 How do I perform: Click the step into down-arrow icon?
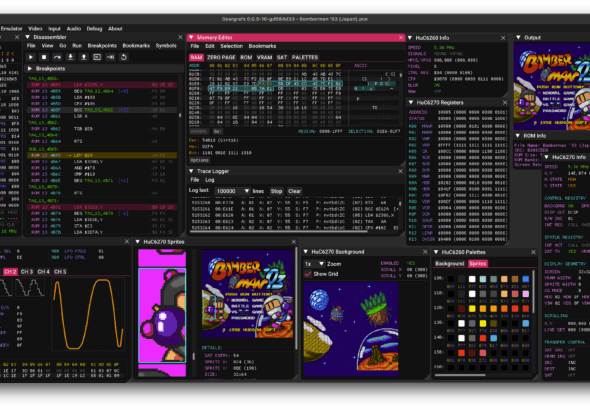click(x=70, y=57)
